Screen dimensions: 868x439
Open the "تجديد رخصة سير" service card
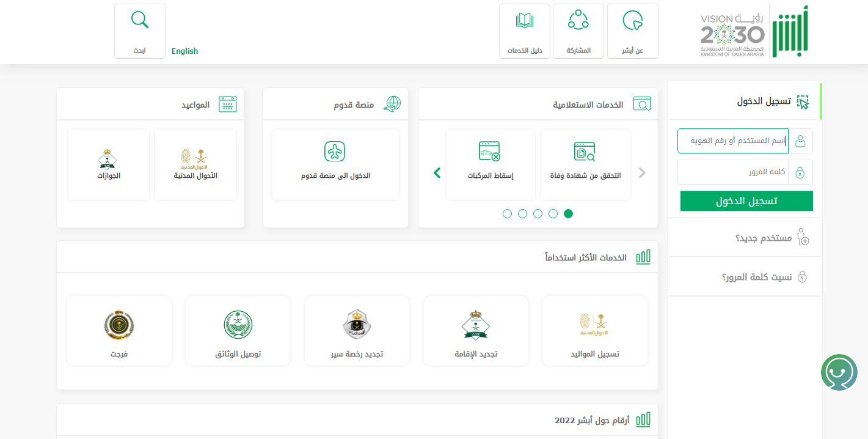(357, 331)
